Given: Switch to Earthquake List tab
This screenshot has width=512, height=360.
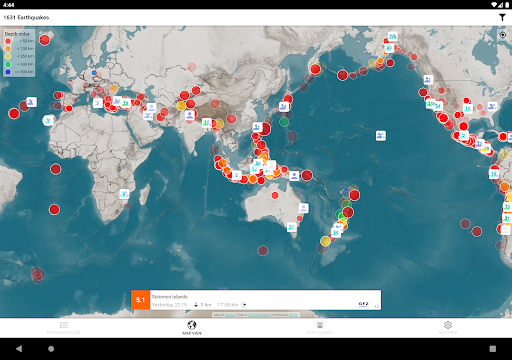Looking at the screenshot, I should (x=64, y=328).
